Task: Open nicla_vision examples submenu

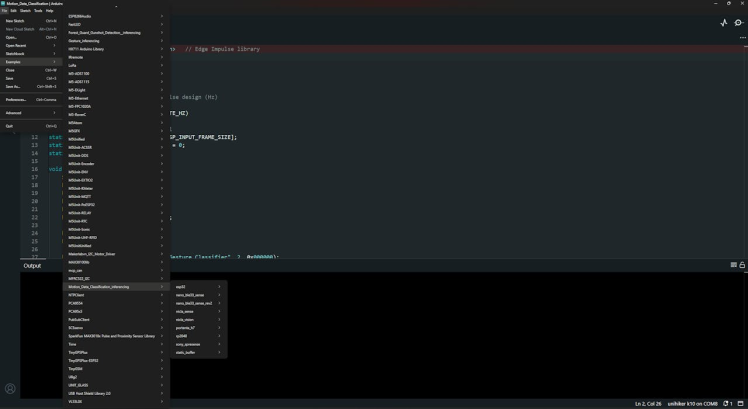Action: tap(198, 320)
